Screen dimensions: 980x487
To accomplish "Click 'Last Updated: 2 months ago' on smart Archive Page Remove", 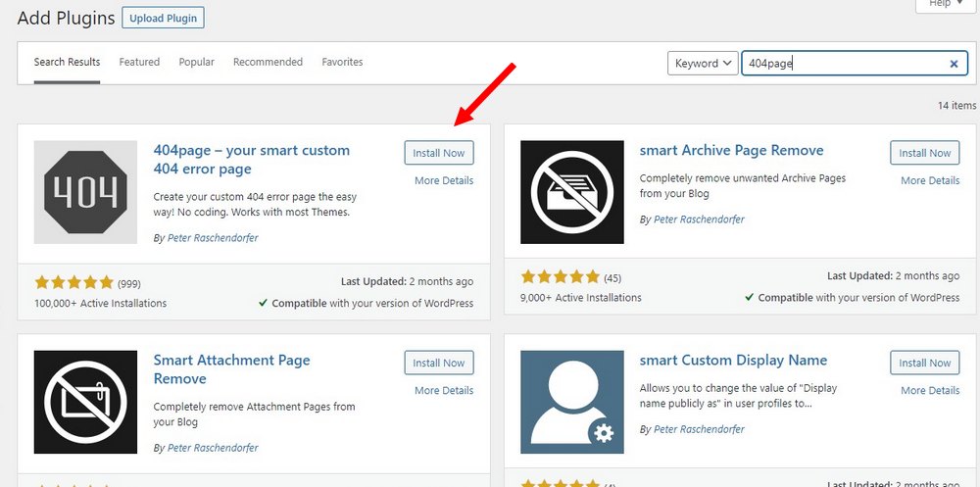I will click(893, 275).
